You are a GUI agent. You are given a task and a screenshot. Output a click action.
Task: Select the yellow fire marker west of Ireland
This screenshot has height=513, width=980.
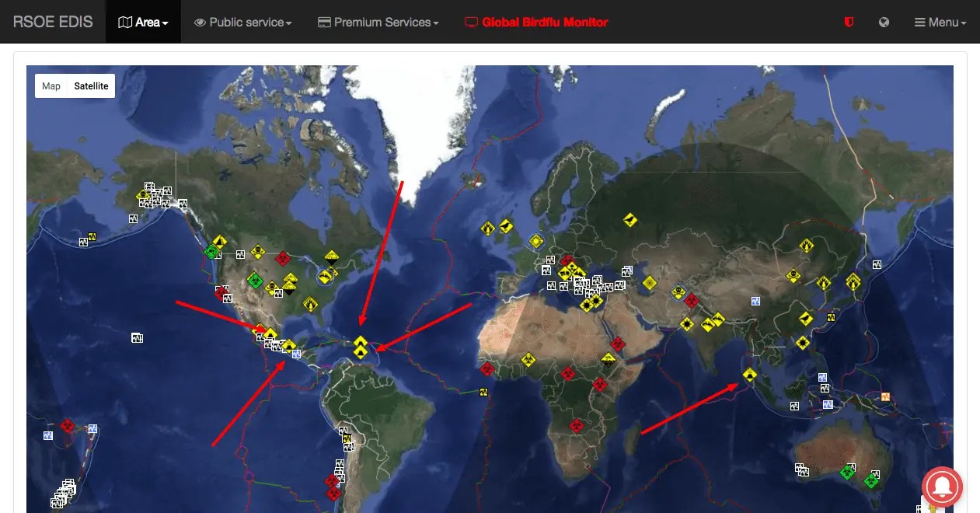[487, 229]
